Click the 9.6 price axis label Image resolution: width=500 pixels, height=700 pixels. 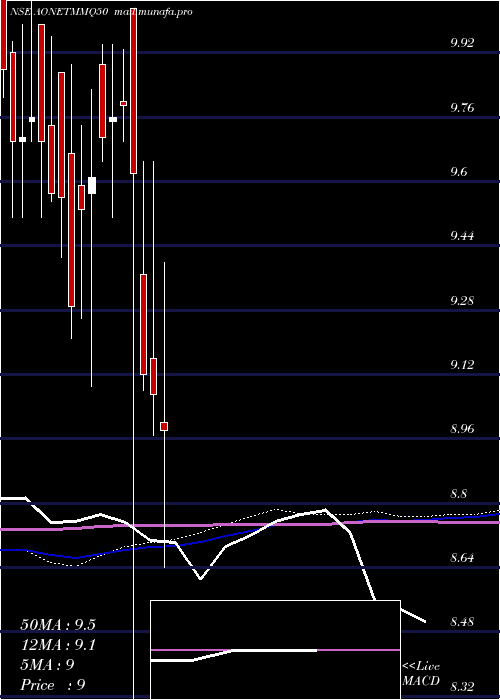pyautogui.click(x=459, y=172)
